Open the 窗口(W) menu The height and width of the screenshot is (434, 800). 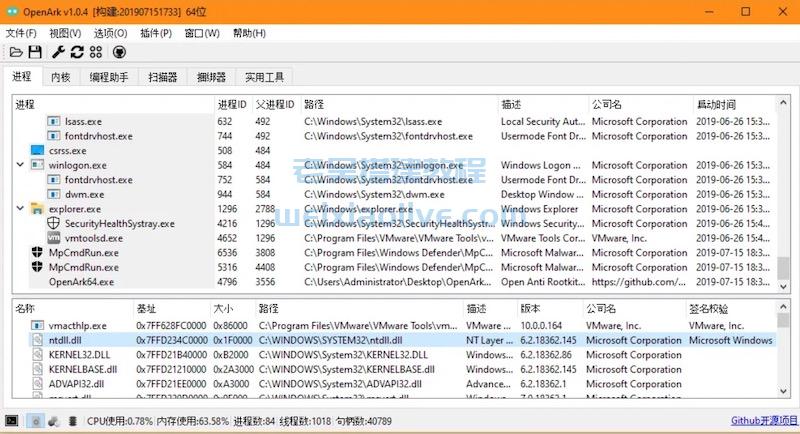coord(202,33)
